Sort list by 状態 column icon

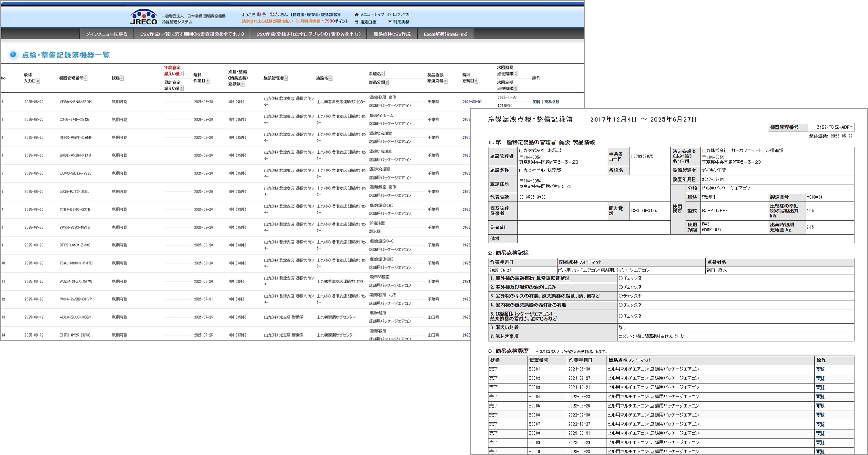tap(122, 78)
